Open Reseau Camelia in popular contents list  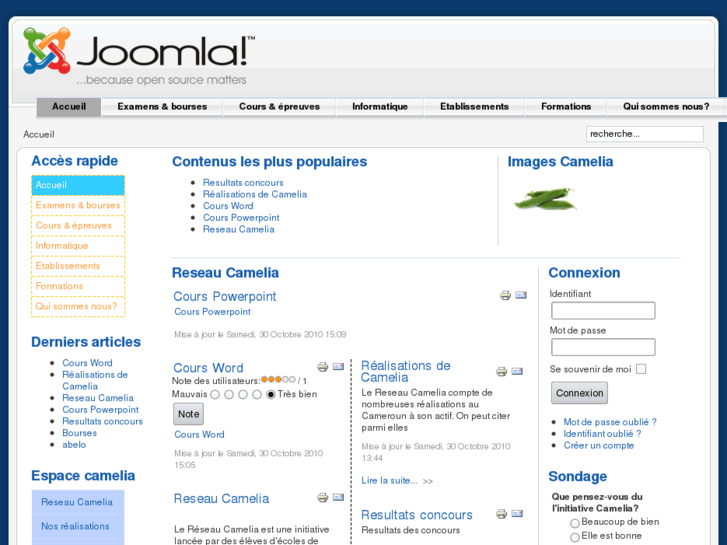pyautogui.click(x=238, y=229)
